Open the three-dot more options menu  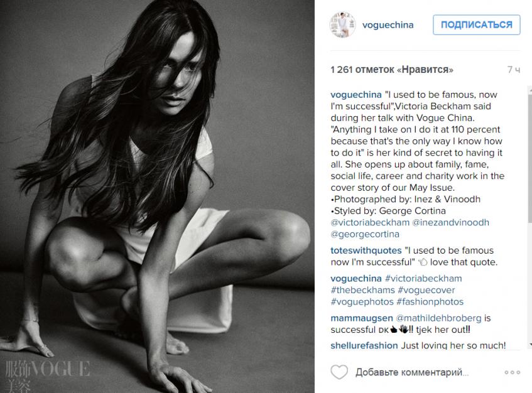tap(512, 372)
